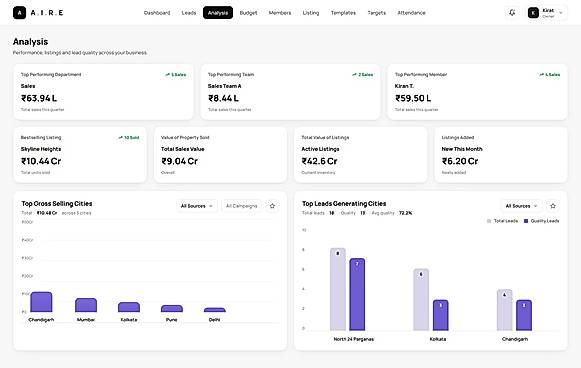Open the All Campaigns dropdown
Image resolution: width=581 pixels, height=368 pixels.
[242, 206]
